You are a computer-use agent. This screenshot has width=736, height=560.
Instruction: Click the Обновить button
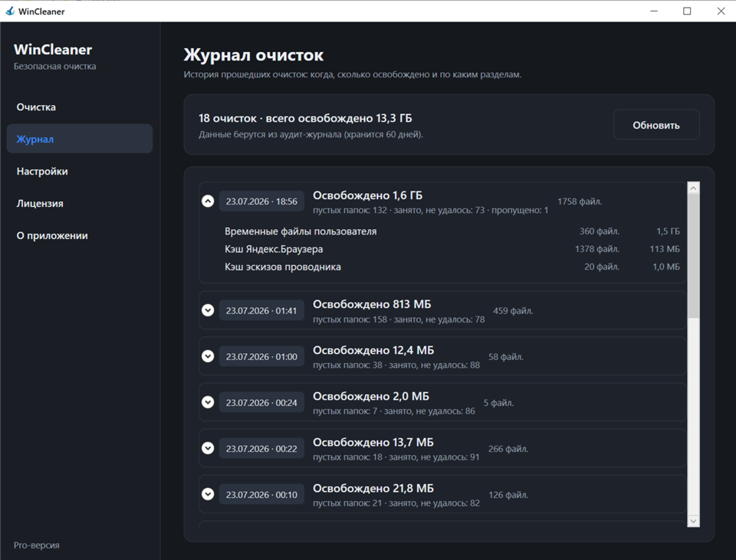[656, 125]
